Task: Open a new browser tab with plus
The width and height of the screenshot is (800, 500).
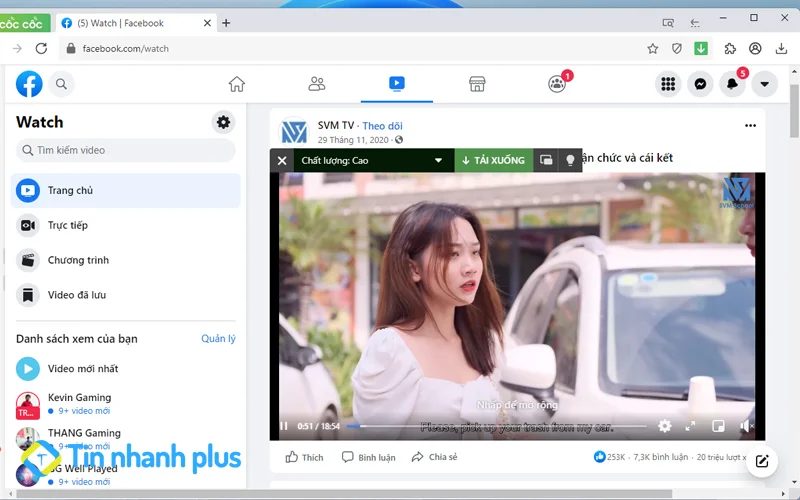Action: tap(226, 23)
